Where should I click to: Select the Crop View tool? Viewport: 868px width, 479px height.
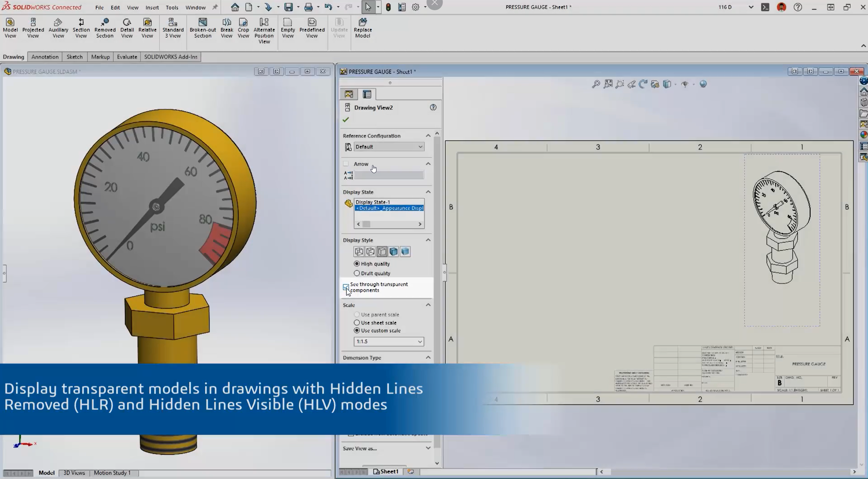[243, 28]
